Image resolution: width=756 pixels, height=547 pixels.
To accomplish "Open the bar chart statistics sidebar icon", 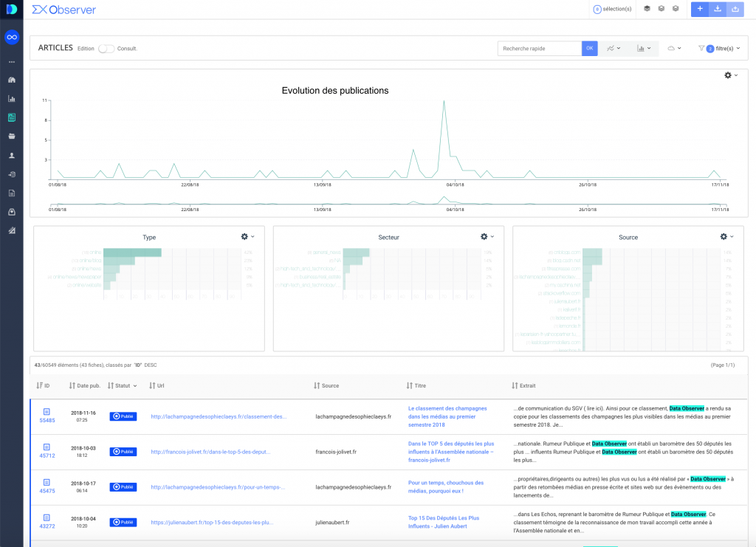I will click(x=11, y=98).
